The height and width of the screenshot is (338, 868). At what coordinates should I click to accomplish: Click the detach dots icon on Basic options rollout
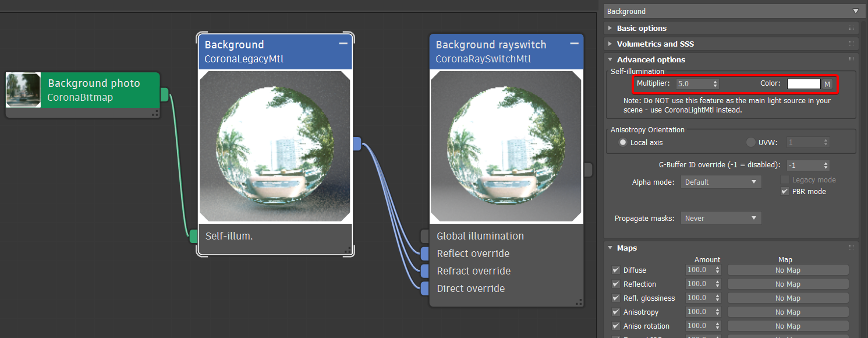click(851, 28)
